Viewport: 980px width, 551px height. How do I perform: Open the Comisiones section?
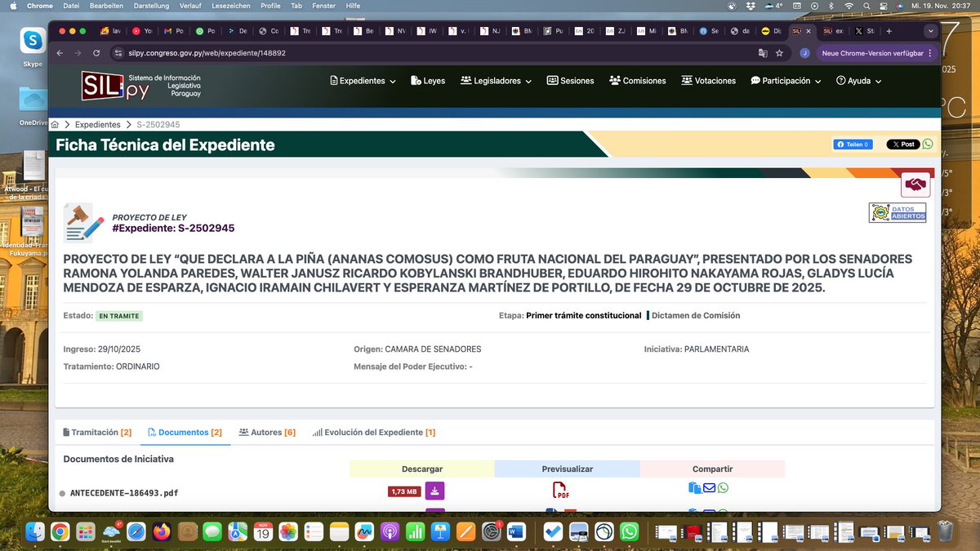637,81
